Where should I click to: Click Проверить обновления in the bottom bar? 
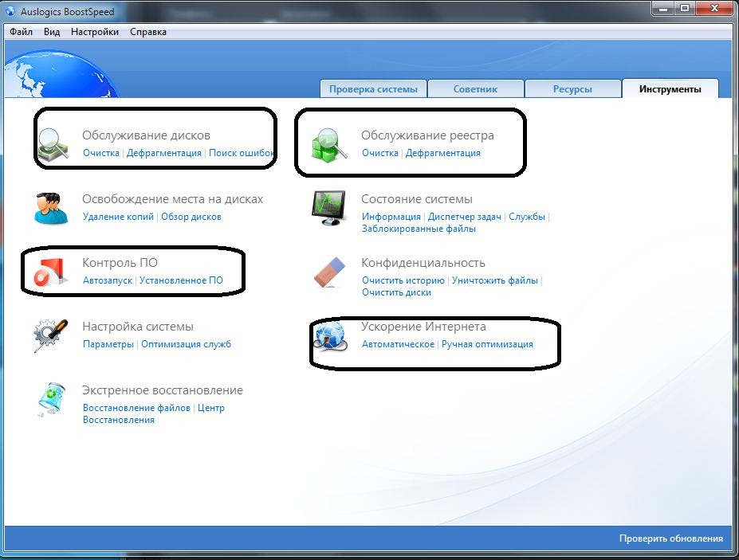pos(671,538)
